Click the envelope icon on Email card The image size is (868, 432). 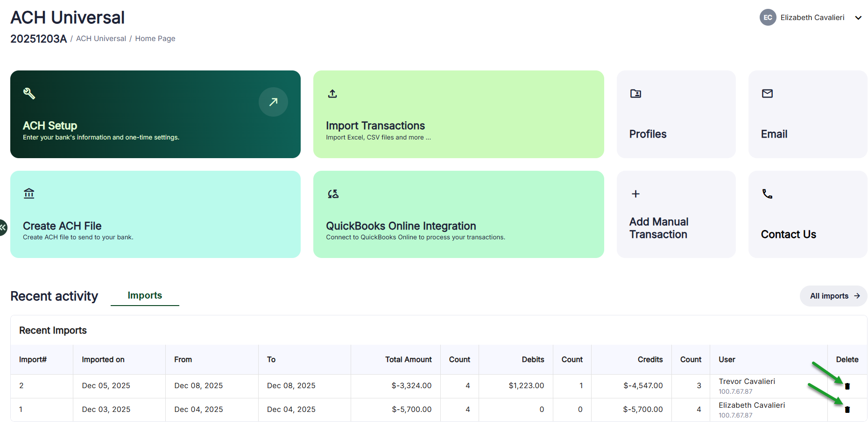(x=767, y=94)
